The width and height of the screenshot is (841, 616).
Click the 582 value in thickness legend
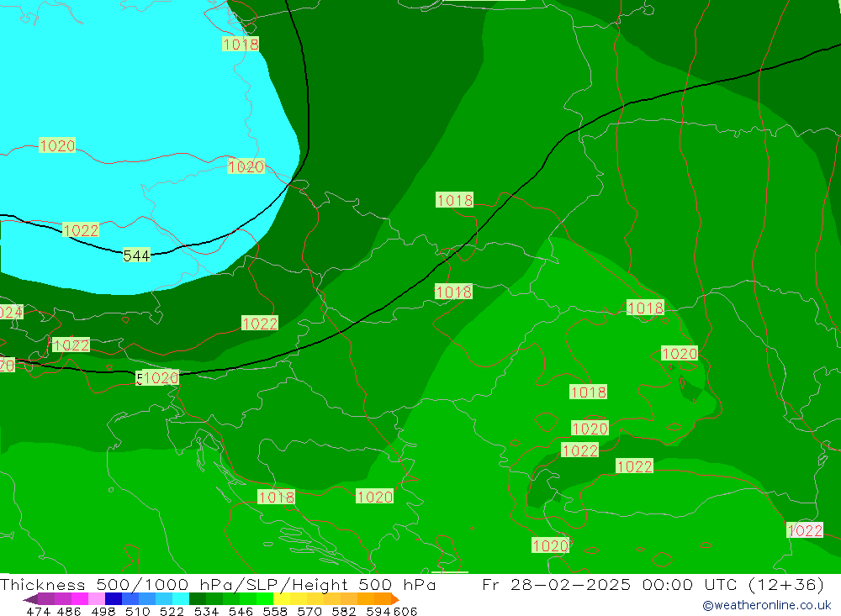[343, 611]
